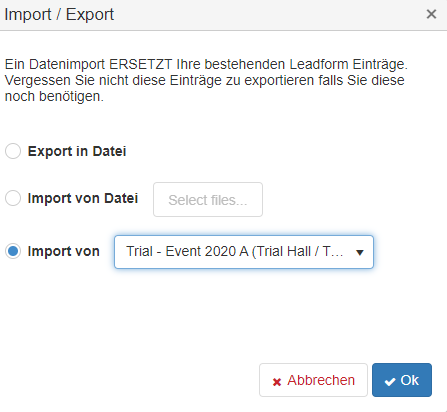The image size is (447, 412).
Task: Click the truncated event name in the combo box
Action: 235,251
